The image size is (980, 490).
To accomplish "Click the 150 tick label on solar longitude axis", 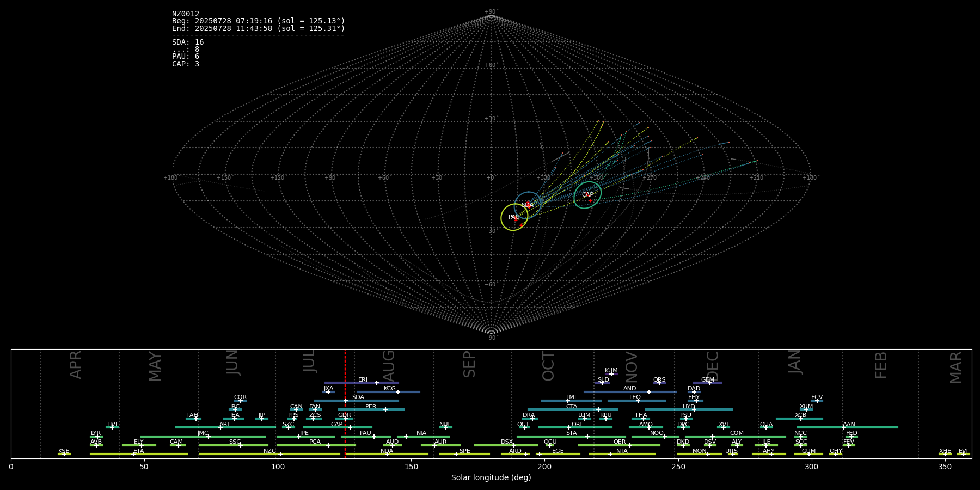I will pyautogui.click(x=411, y=467).
